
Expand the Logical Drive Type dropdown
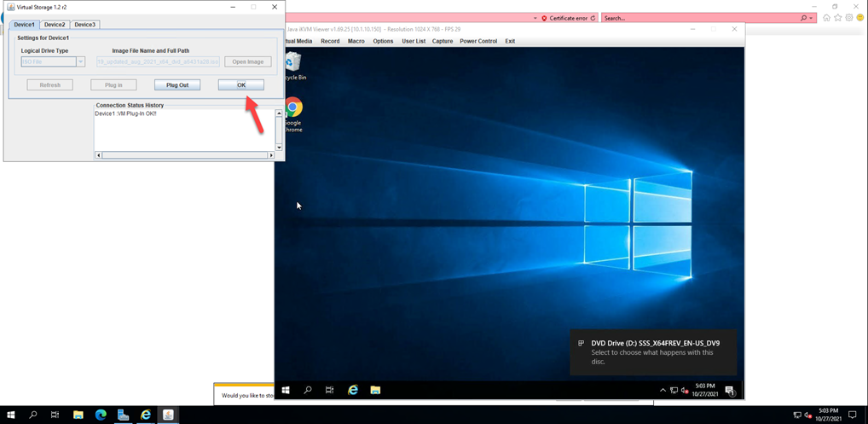click(80, 61)
